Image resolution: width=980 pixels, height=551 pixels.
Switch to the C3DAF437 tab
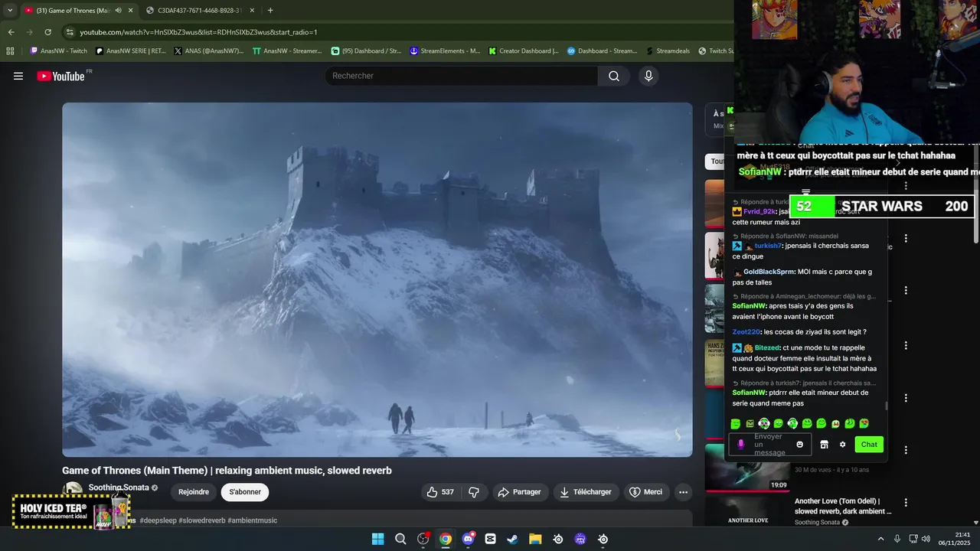(200, 10)
